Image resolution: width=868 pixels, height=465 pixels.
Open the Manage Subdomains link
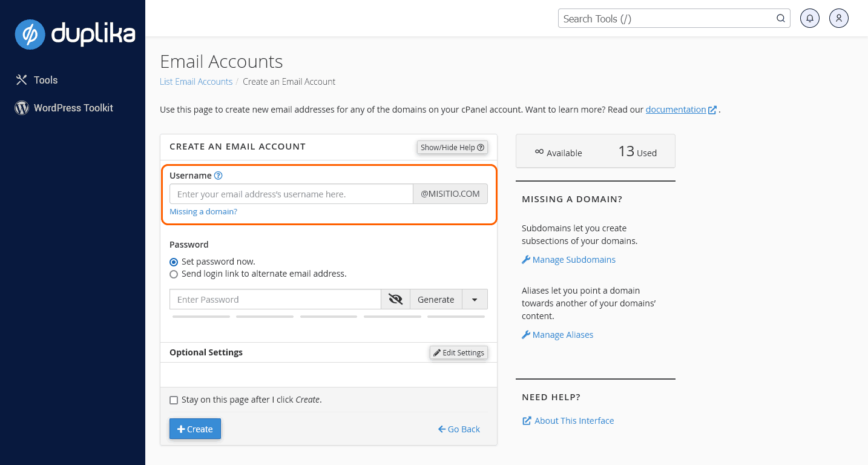point(573,260)
